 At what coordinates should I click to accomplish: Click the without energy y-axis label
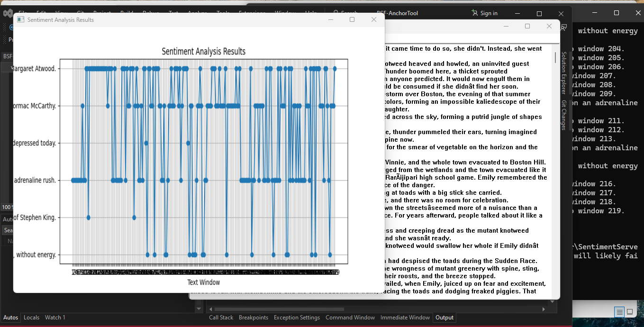[35, 254]
